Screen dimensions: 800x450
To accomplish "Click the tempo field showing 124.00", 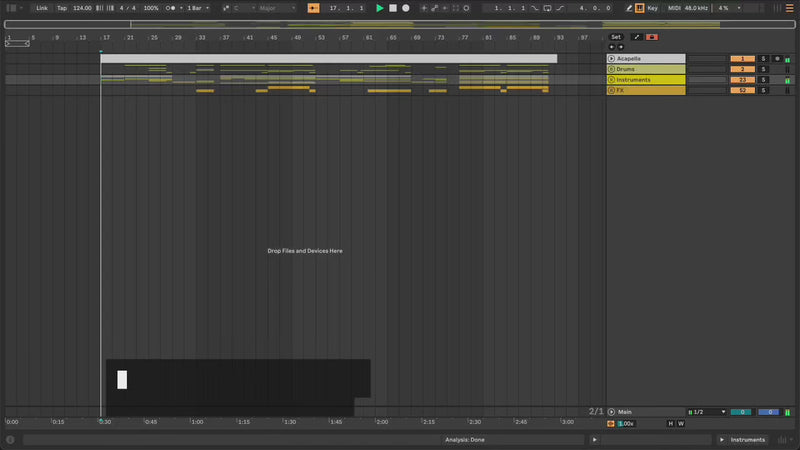I will pyautogui.click(x=82, y=8).
